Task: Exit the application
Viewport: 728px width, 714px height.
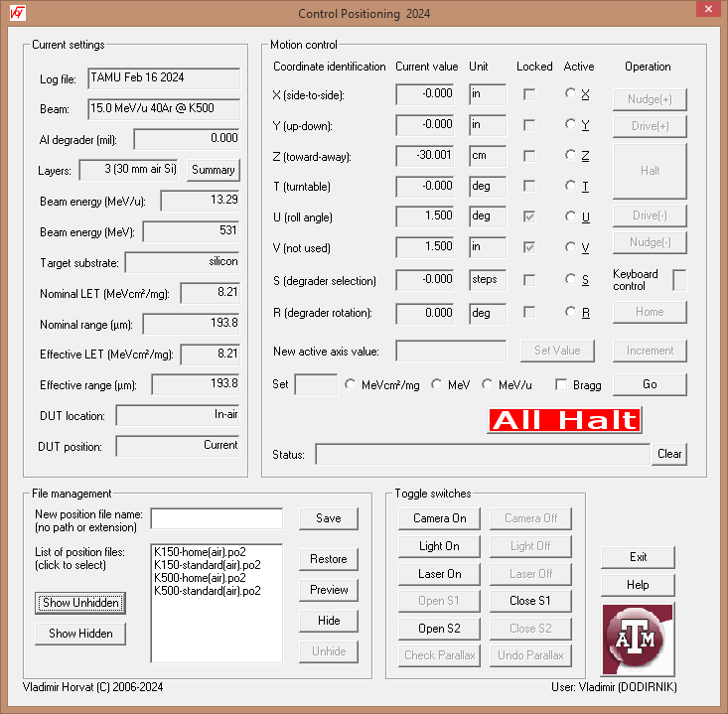Action: click(638, 557)
